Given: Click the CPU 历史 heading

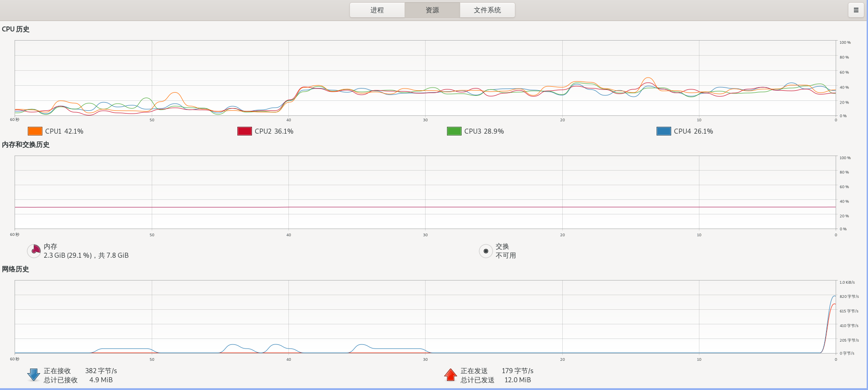Looking at the screenshot, I should tap(15, 29).
